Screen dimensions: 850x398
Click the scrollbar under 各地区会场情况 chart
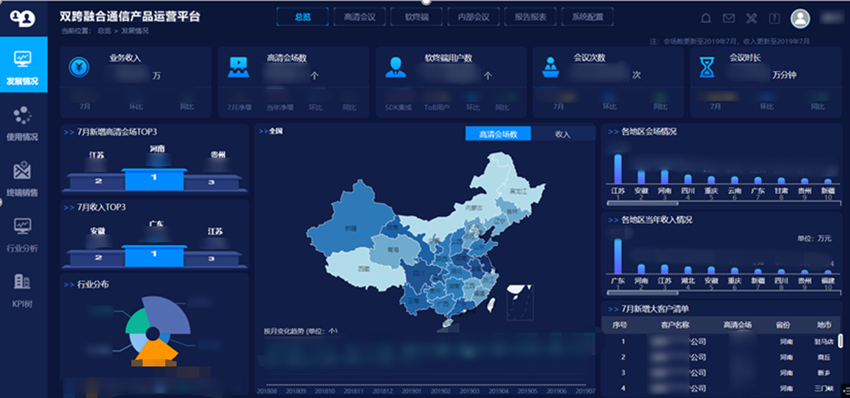[x=642, y=203]
